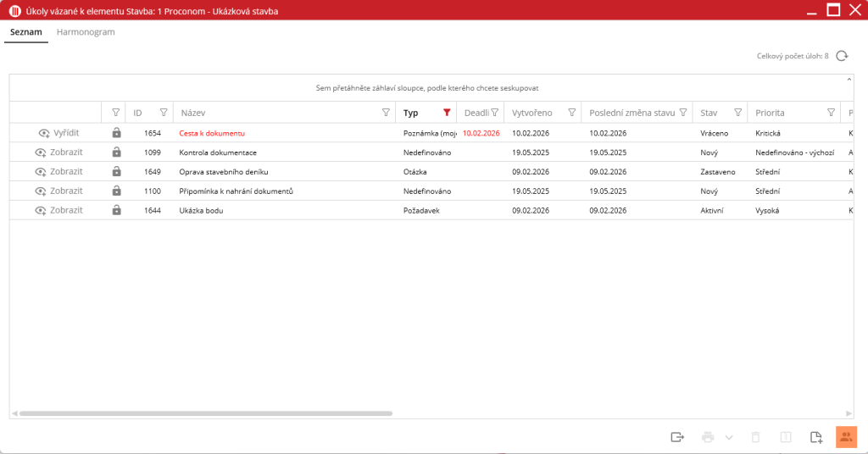Switch to the Harmonogram tab

(86, 32)
